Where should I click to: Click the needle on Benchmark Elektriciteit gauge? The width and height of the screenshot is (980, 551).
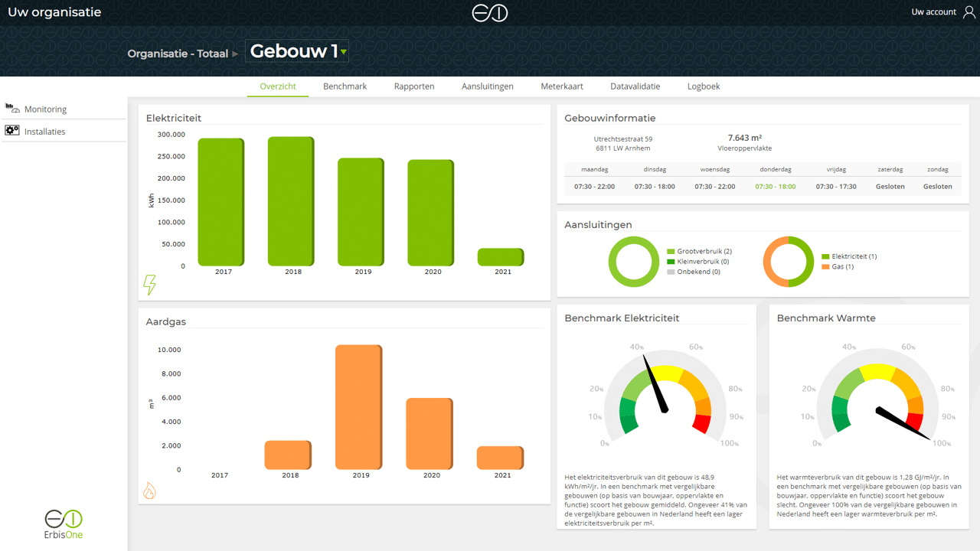coord(655,385)
